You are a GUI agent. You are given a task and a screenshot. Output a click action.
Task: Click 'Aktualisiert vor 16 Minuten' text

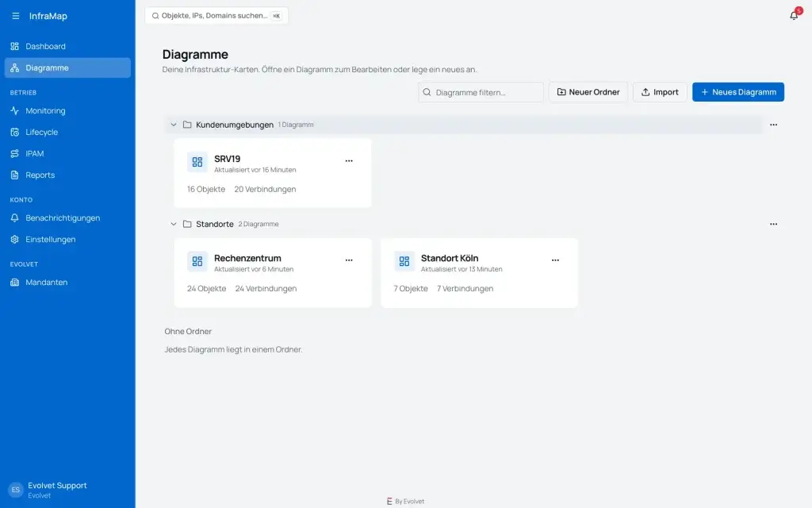pyautogui.click(x=255, y=170)
